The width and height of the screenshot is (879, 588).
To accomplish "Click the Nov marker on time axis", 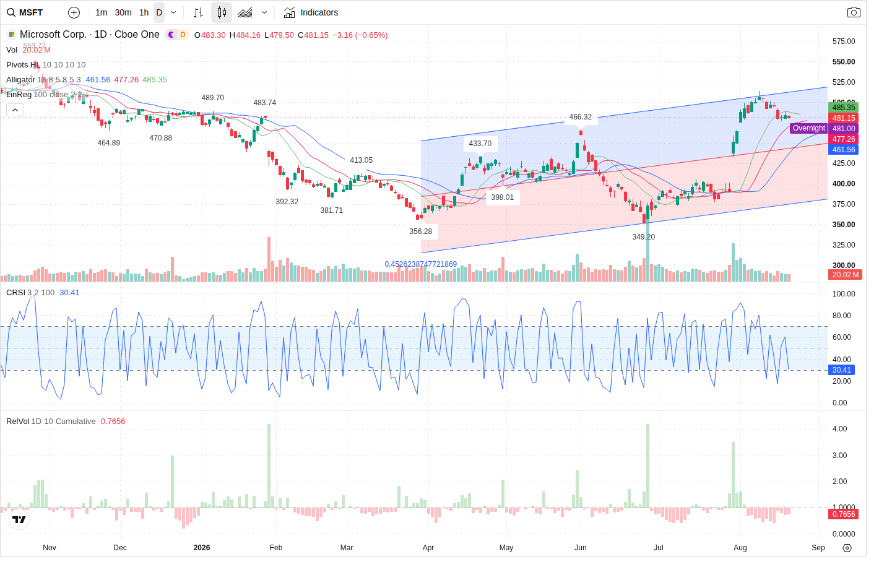I will click(50, 548).
